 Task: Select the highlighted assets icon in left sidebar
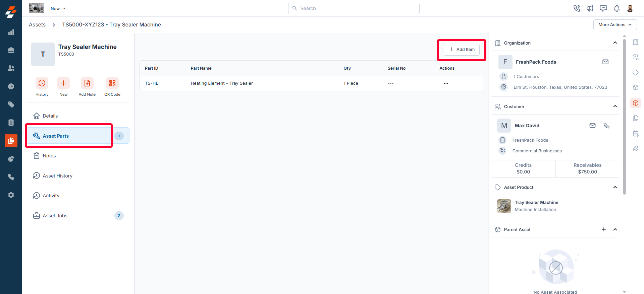point(11,141)
